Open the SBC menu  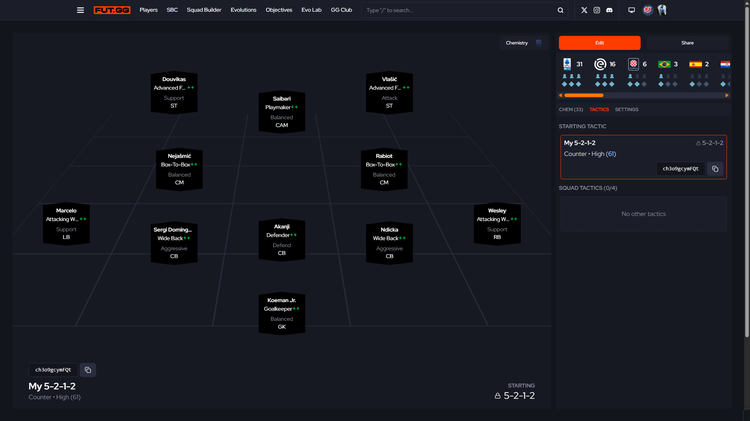coord(172,10)
